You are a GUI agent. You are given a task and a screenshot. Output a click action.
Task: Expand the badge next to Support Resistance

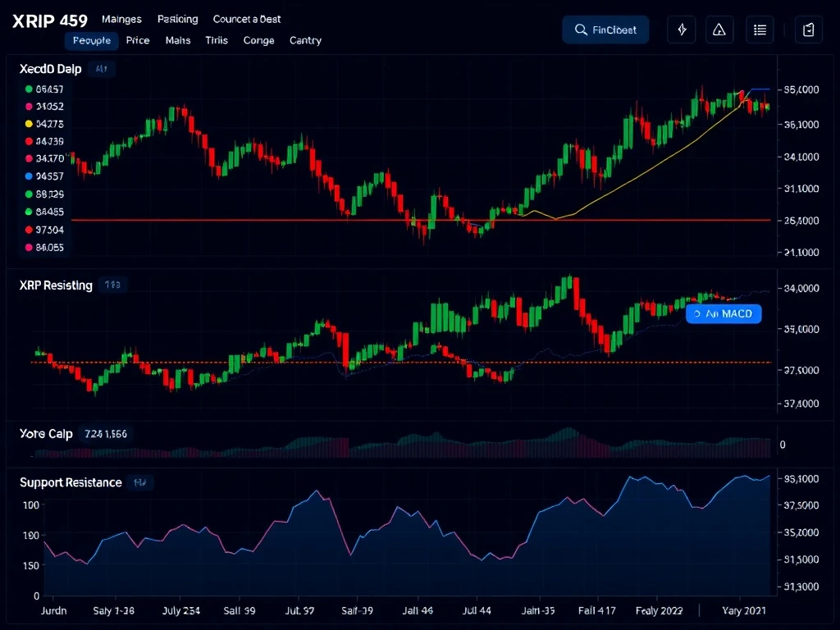(x=139, y=483)
